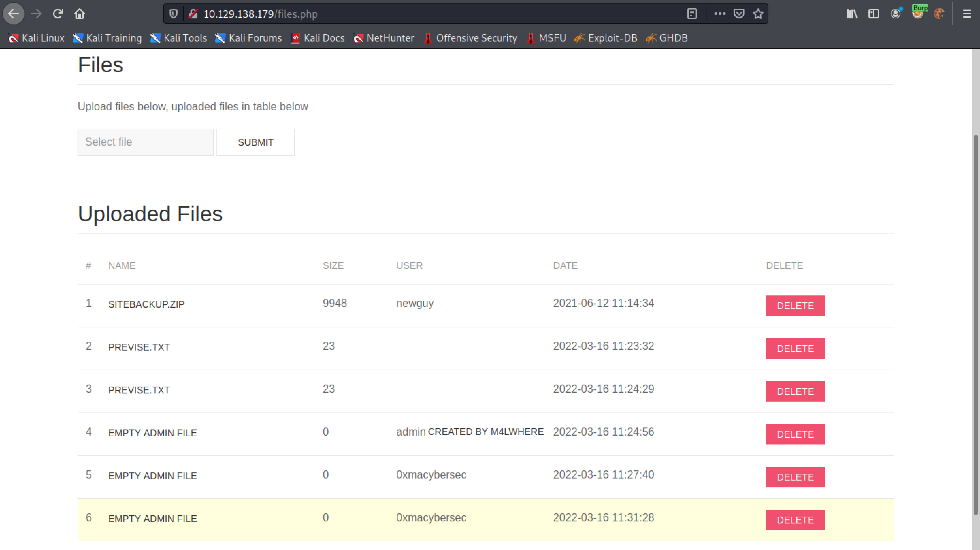Screen dimensions: 980x550
Task: Select the user name newguy
Action: pos(415,303)
